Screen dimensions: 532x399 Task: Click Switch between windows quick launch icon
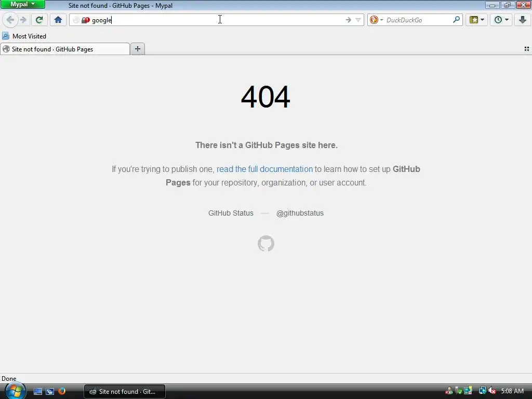tap(50, 392)
